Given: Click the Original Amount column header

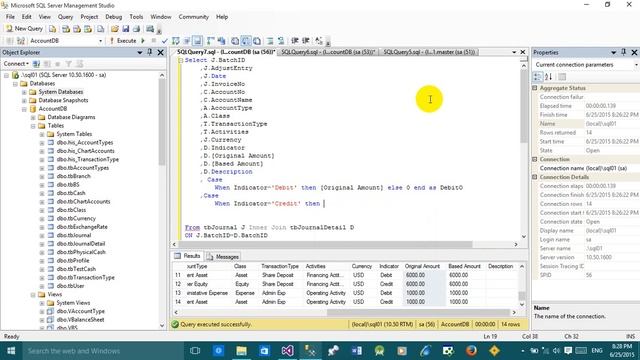Looking at the screenshot, I should click(x=422, y=266).
